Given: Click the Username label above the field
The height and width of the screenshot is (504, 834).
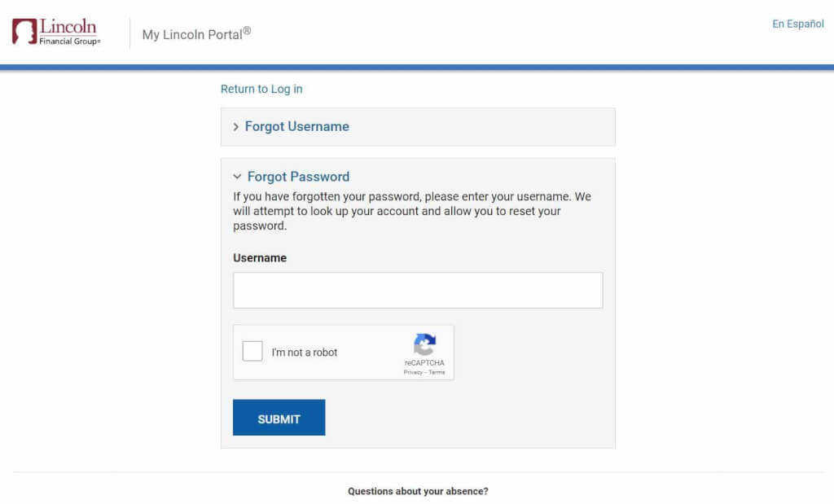Looking at the screenshot, I should [x=260, y=258].
